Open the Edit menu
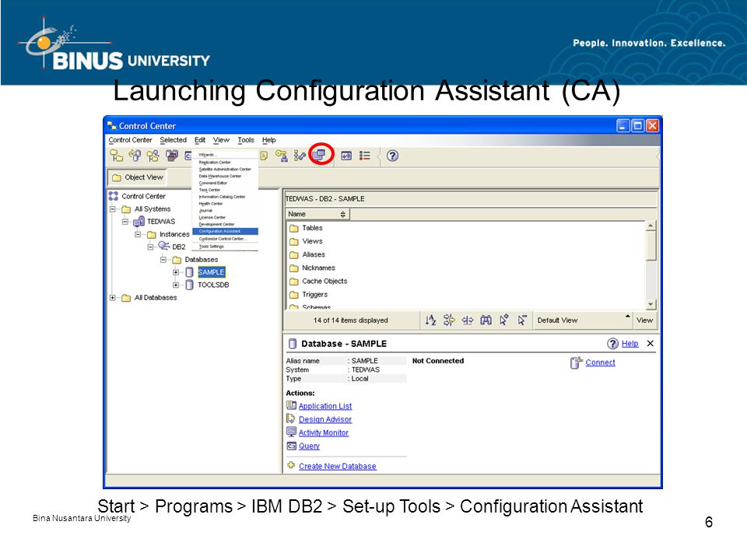Image resolution: width=747 pixels, height=560 pixels. pos(200,140)
